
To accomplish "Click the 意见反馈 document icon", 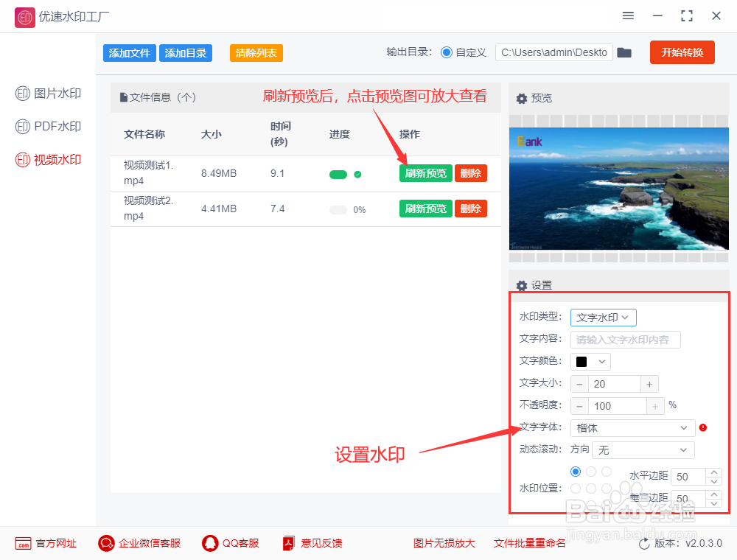I will 289,544.
